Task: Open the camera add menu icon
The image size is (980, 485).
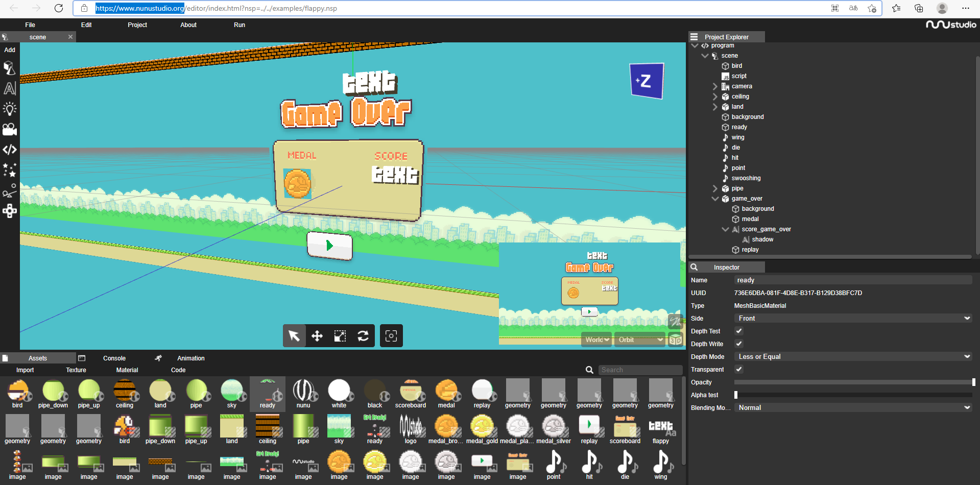Action: tap(10, 129)
